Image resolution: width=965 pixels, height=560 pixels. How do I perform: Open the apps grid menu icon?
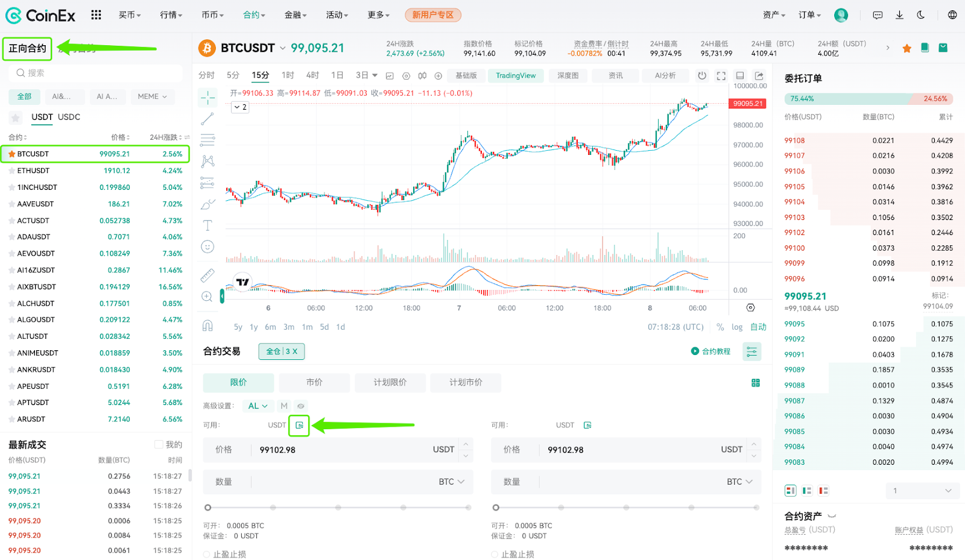(96, 15)
